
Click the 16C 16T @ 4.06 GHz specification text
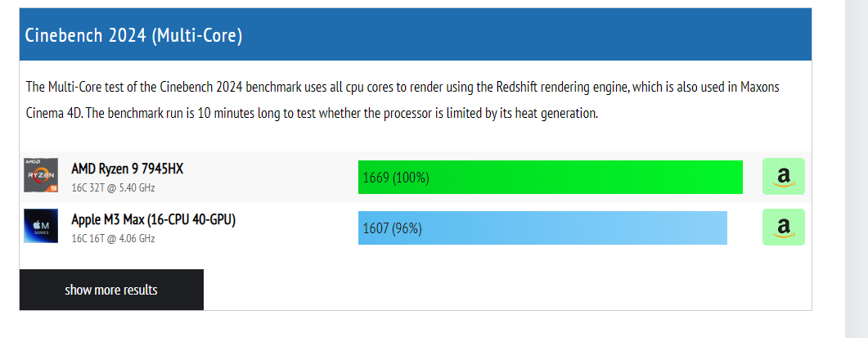click(x=113, y=239)
